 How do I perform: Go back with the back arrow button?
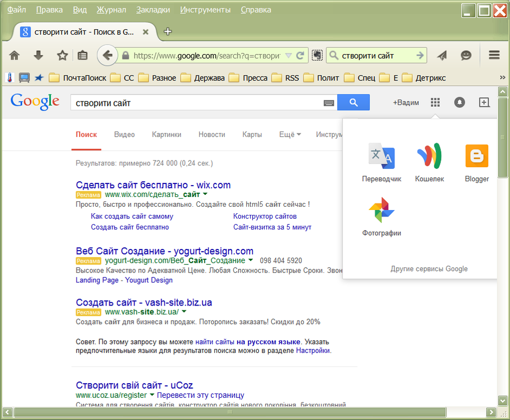(107, 56)
